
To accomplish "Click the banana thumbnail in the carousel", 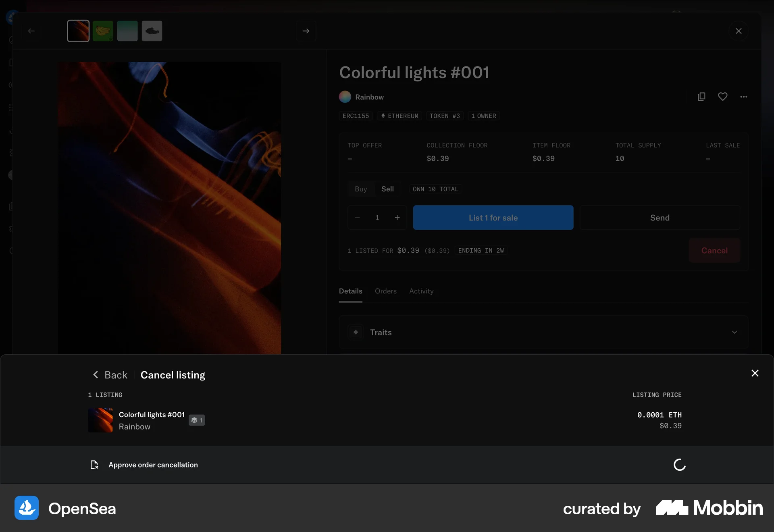I will pyautogui.click(x=103, y=31).
